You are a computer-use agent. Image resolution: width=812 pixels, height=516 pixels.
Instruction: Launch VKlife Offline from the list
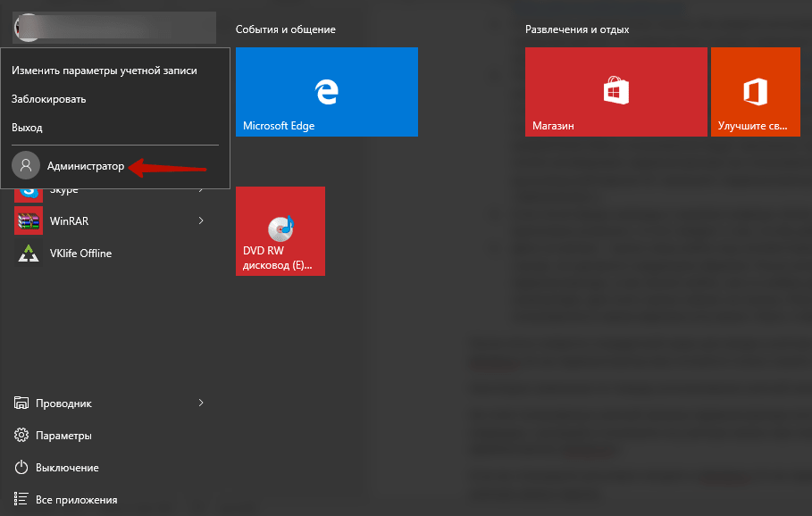pos(80,253)
